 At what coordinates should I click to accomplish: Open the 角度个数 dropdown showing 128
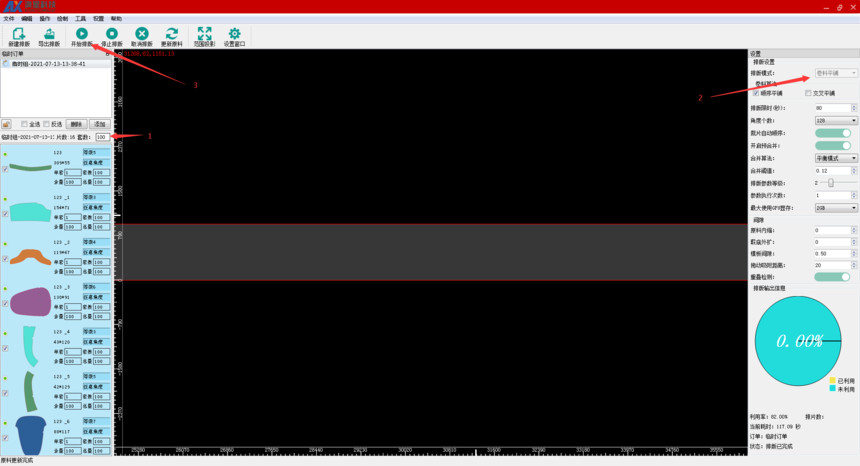(835, 121)
